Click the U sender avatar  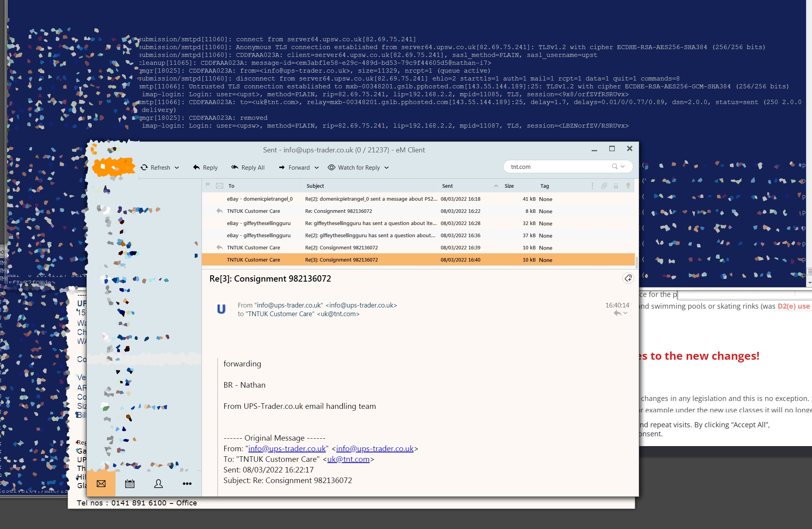tap(221, 309)
